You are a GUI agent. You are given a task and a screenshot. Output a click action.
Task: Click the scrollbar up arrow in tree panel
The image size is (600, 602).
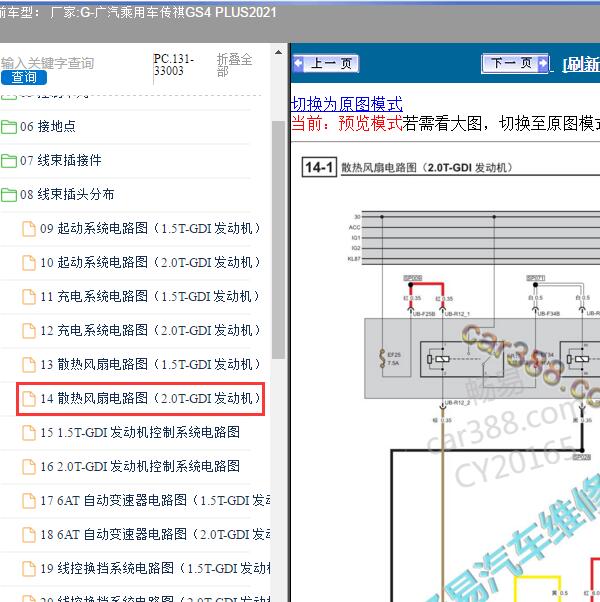[x=278, y=53]
